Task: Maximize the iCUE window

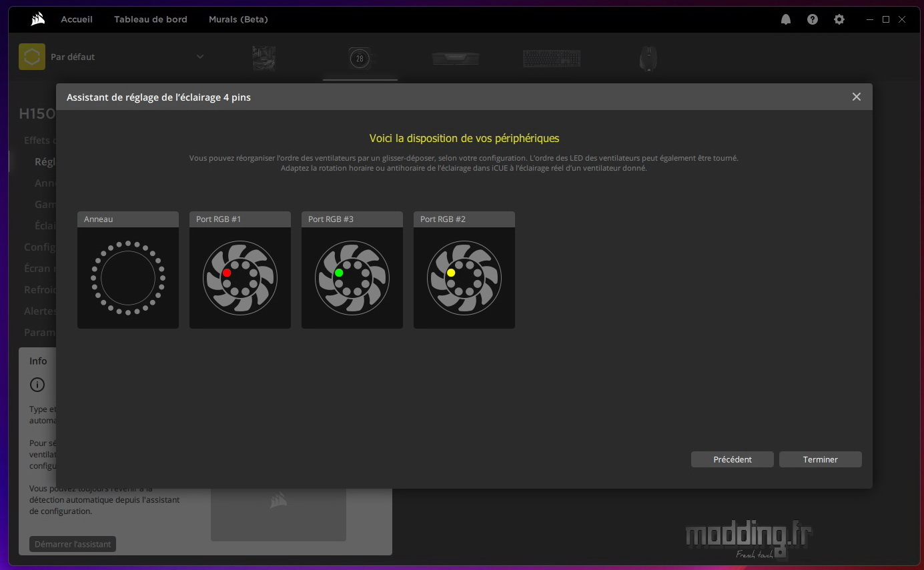Action: pyautogui.click(x=886, y=19)
